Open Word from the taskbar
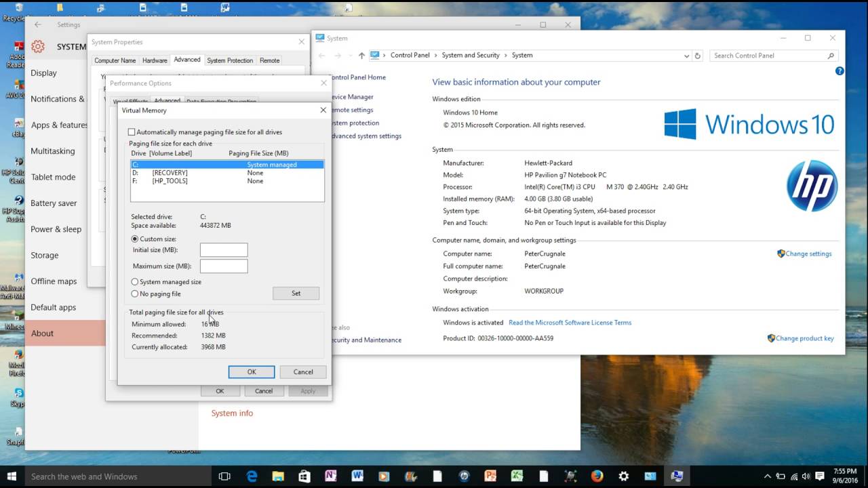 (357, 476)
